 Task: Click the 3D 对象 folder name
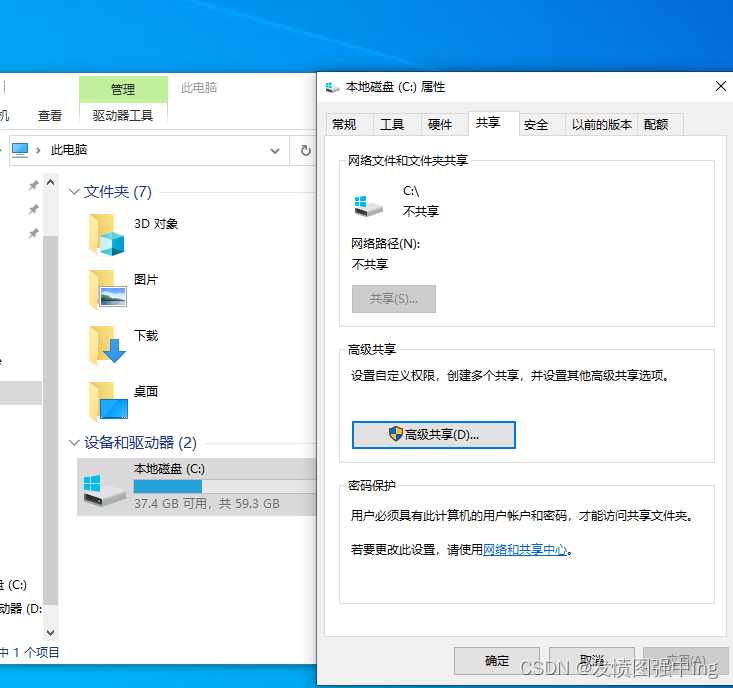(x=156, y=224)
